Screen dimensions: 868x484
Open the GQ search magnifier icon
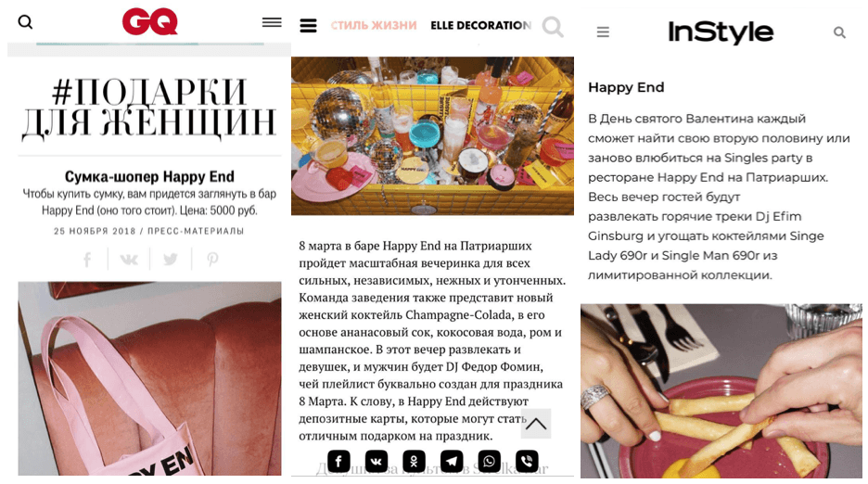[25, 22]
